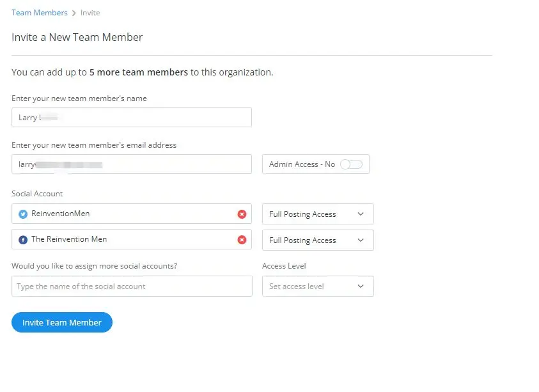This screenshot has height=392, width=539.
Task: Click the Access Level label above dropdown
Action: pyautogui.click(x=284, y=266)
